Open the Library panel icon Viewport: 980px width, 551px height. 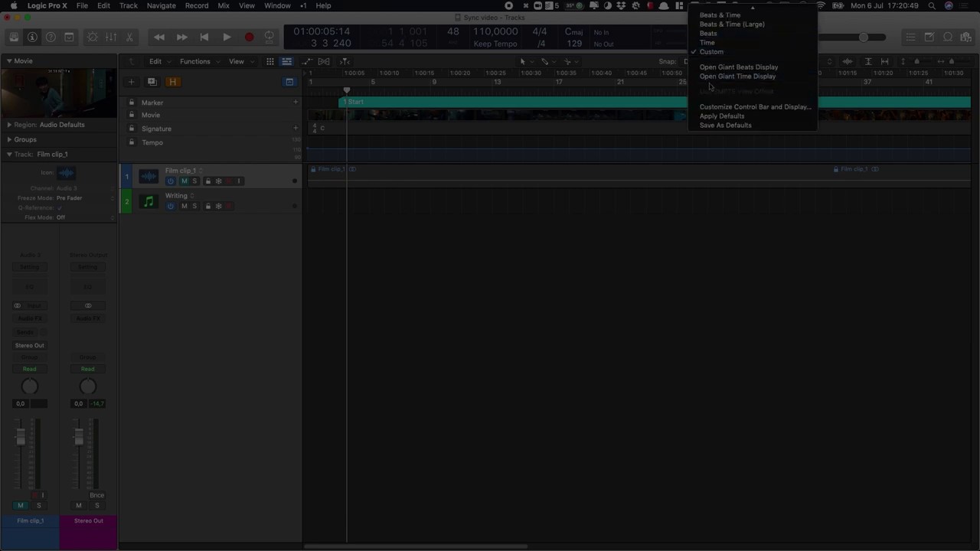14,37
